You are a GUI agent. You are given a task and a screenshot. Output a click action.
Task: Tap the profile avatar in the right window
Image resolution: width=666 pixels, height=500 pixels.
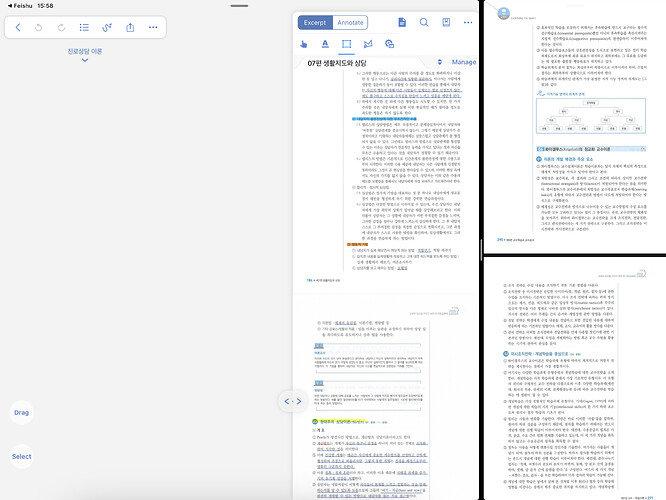503,13
